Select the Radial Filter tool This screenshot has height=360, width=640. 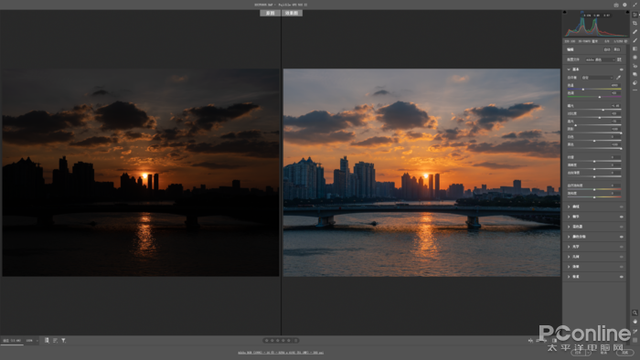point(635,58)
